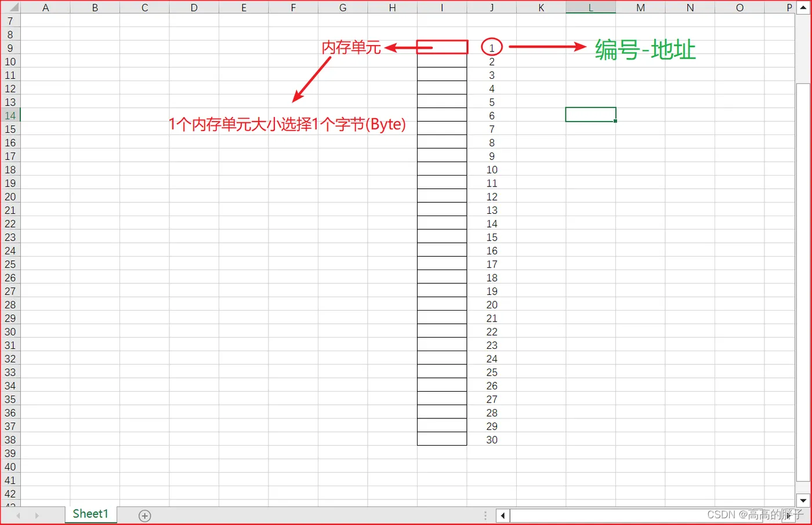Select column G header
Image resolution: width=812 pixels, height=525 pixels.
(x=343, y=8)
